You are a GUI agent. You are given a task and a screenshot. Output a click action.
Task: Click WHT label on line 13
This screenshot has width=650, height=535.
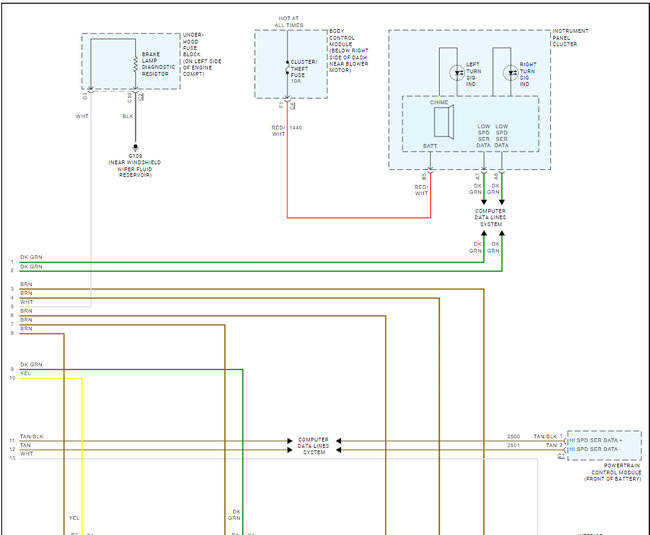pos(26,454)
